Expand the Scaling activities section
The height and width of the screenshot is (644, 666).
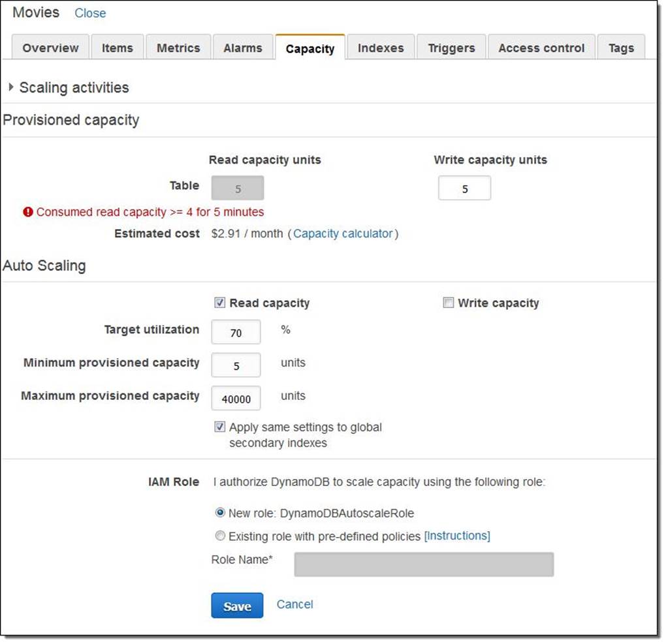(11, 87)
